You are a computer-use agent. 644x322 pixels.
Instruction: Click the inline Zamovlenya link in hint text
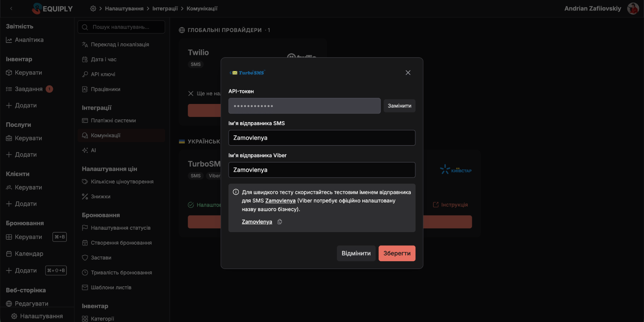tap(281, 200)
